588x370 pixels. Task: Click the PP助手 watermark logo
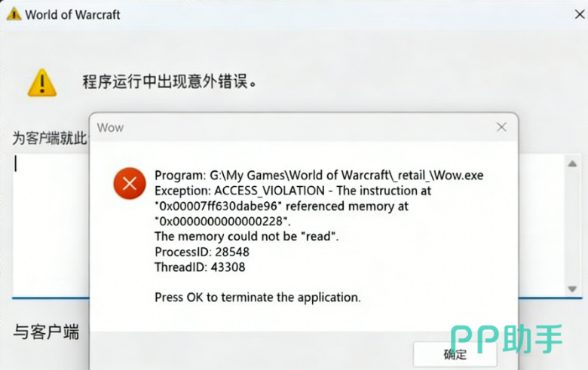[x=507, y=339]
